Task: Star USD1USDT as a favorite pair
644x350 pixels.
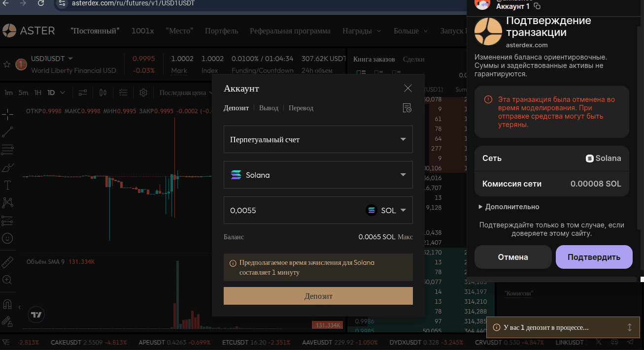Action: coord(7,64)
